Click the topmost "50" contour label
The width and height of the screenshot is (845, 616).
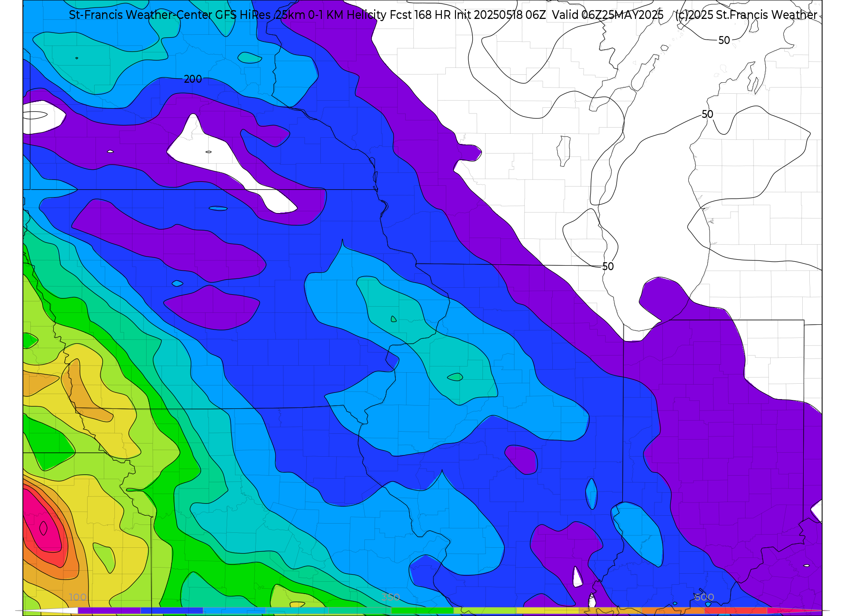click(724, 40)
